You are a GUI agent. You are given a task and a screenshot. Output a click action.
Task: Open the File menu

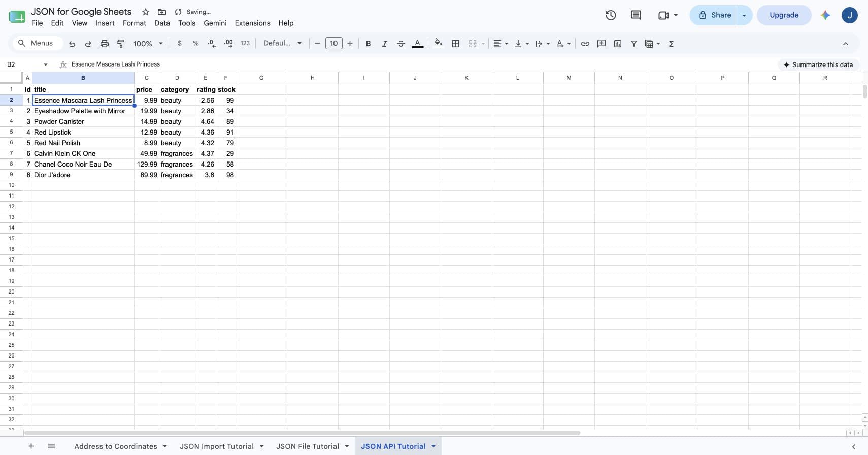[x=37, y=23]
